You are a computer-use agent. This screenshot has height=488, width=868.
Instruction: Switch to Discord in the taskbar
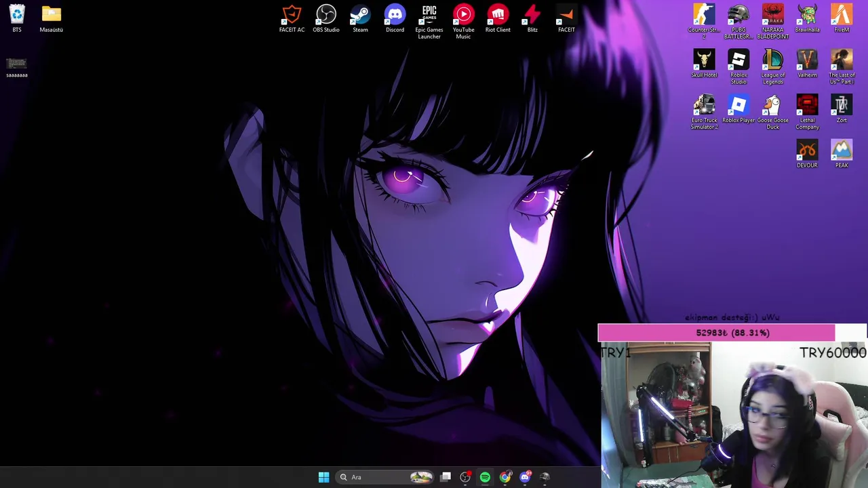point(525,477)
